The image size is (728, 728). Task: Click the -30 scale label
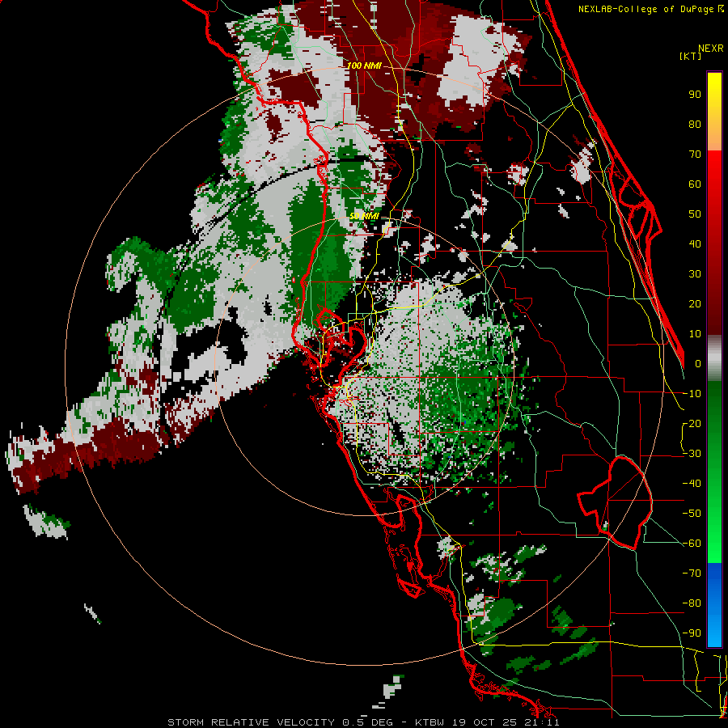[x=692, y=454]
